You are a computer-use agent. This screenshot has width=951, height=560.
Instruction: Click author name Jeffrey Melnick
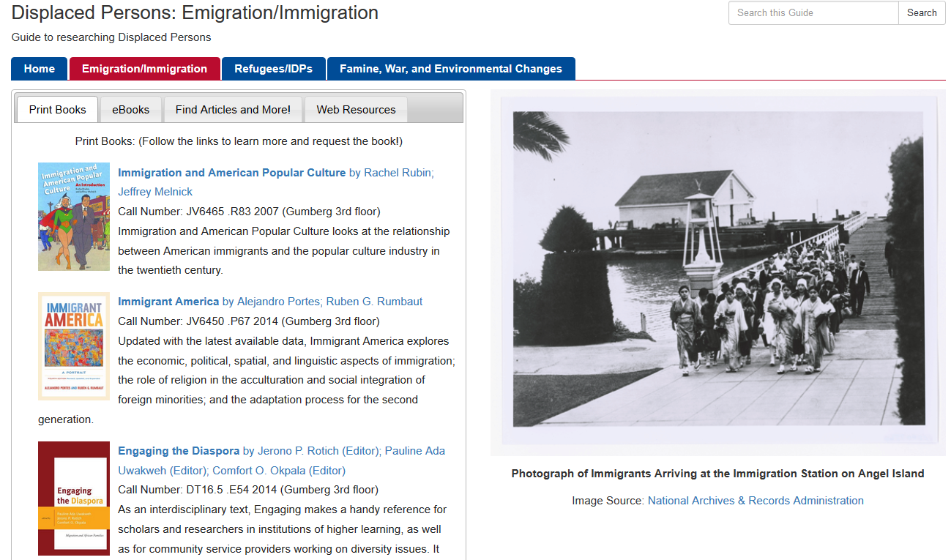point(155,192)
